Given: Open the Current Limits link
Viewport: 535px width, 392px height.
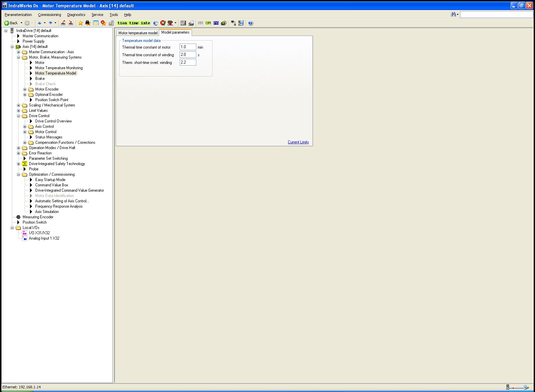Looking at the screenshot, I should point(298,142).
